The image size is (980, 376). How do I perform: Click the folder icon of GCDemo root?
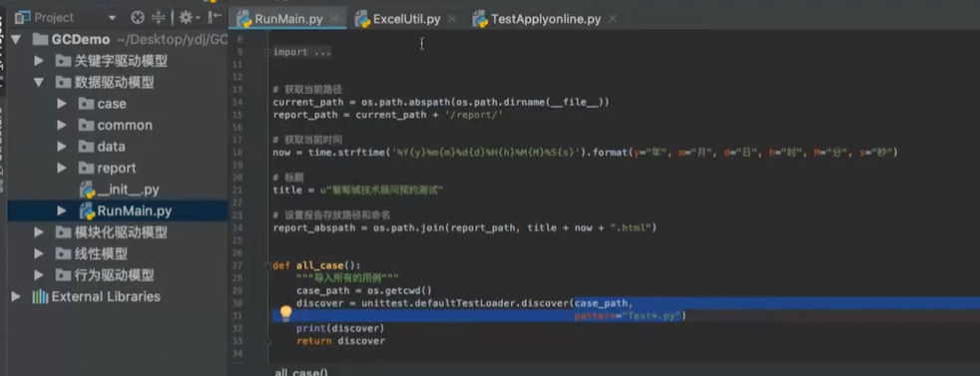[40, 40]
